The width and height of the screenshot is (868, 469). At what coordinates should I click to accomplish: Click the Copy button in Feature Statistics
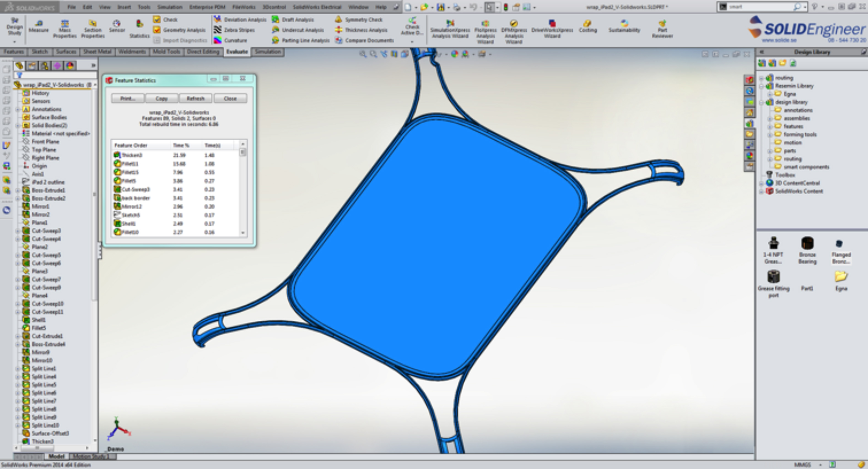click(161, 99)
